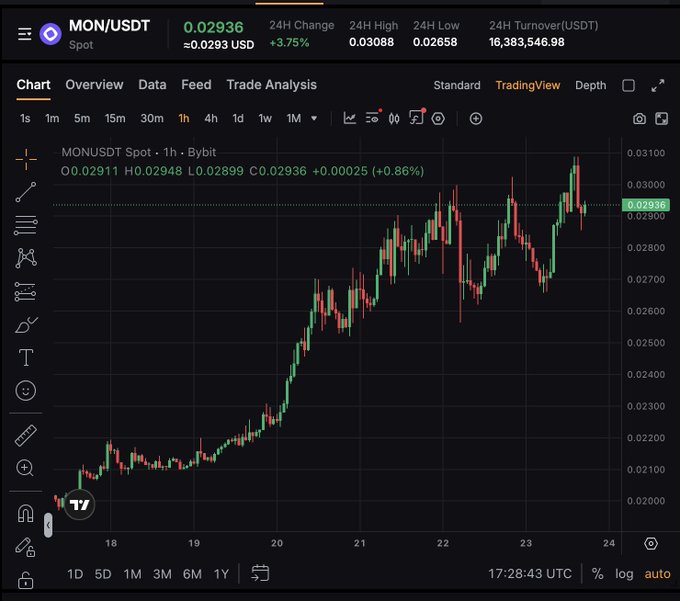Screen dimensions: 680x601
Task: Select the 1h timeframe
Action: point(184,118)
